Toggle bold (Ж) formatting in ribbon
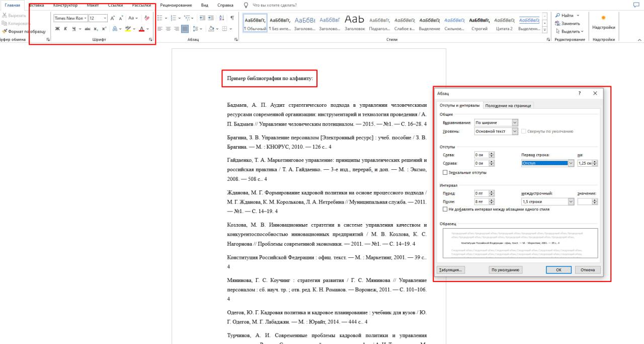Viewport: 644px width, 344px height. pos(57,29)
